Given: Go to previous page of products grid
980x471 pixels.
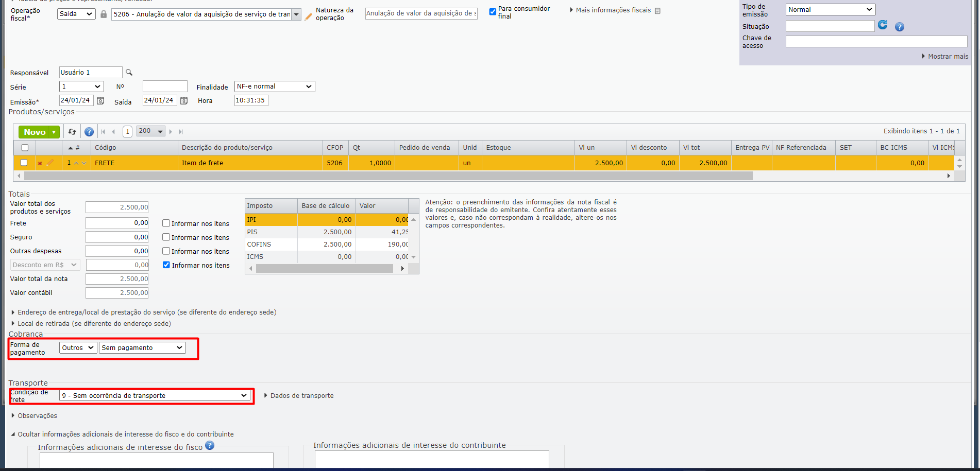Looking at the screenshot, I should click(x=113, y=132).
